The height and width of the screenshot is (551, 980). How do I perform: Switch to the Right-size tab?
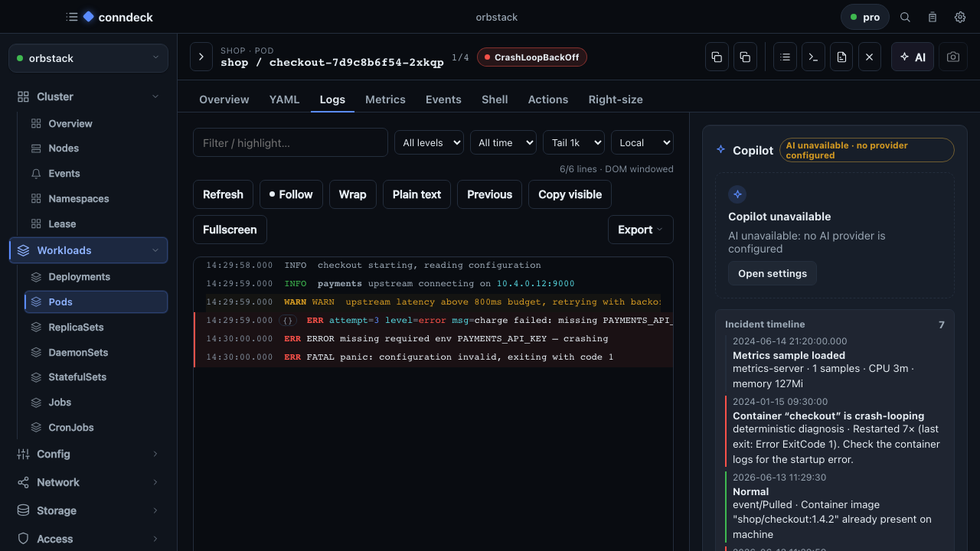click(616, 99)
